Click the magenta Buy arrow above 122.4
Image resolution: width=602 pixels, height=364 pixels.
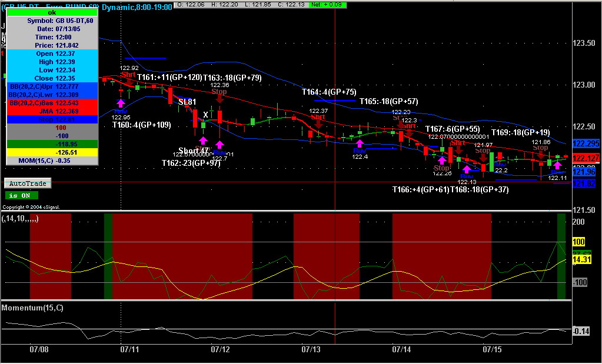pos(360,143)
